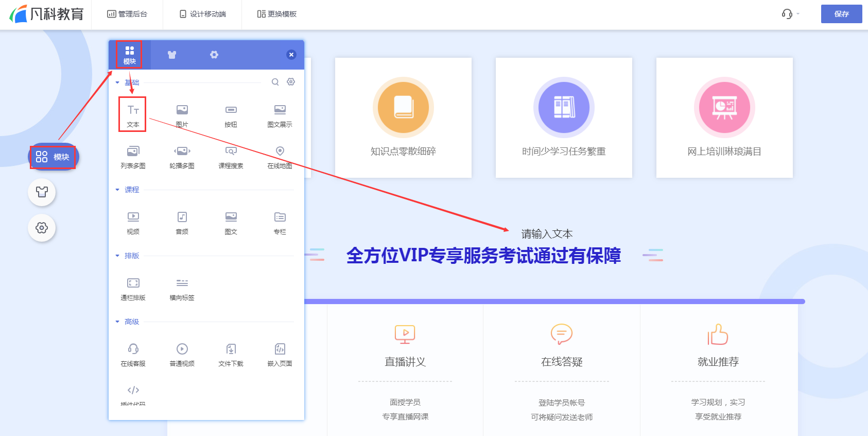Select the 文本 text module
The image size is (868, 436).
click(x=133, y=115)
